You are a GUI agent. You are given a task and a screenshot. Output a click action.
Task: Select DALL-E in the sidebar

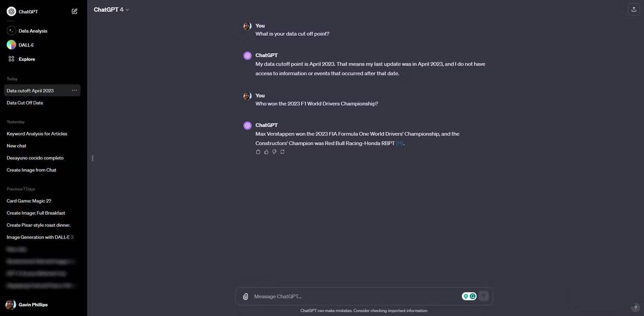[x=26, y=45]
